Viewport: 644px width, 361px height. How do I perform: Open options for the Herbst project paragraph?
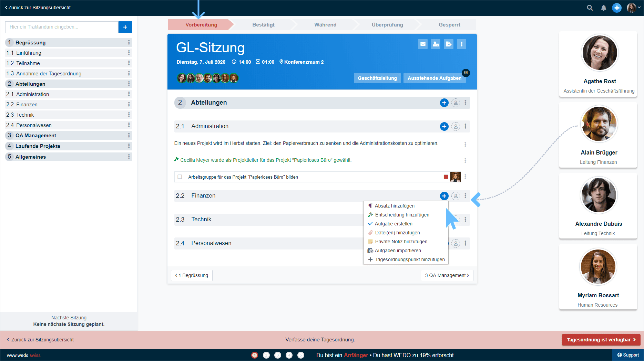pyautogui.click(x=466, y=144)
